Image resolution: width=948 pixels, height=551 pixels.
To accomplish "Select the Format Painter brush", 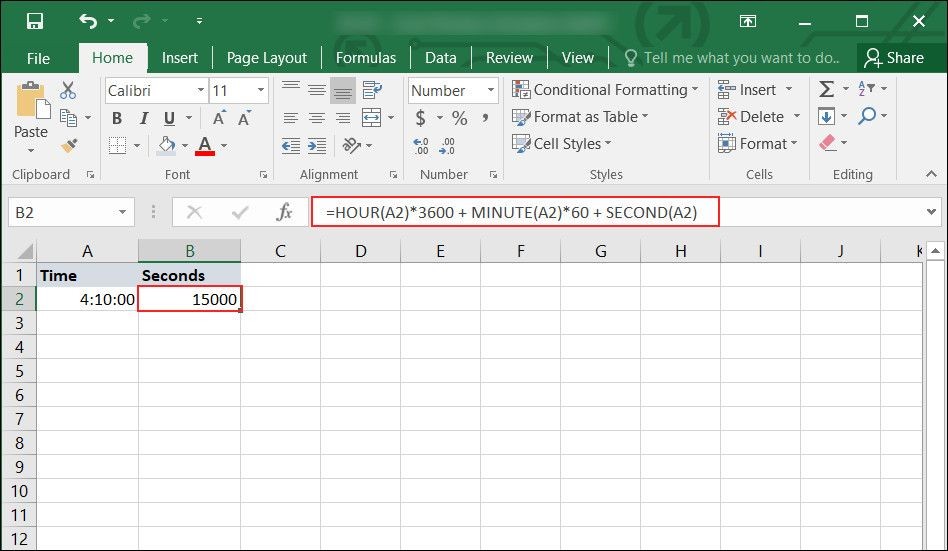I will pyautogui.click(x=69, y=145).
